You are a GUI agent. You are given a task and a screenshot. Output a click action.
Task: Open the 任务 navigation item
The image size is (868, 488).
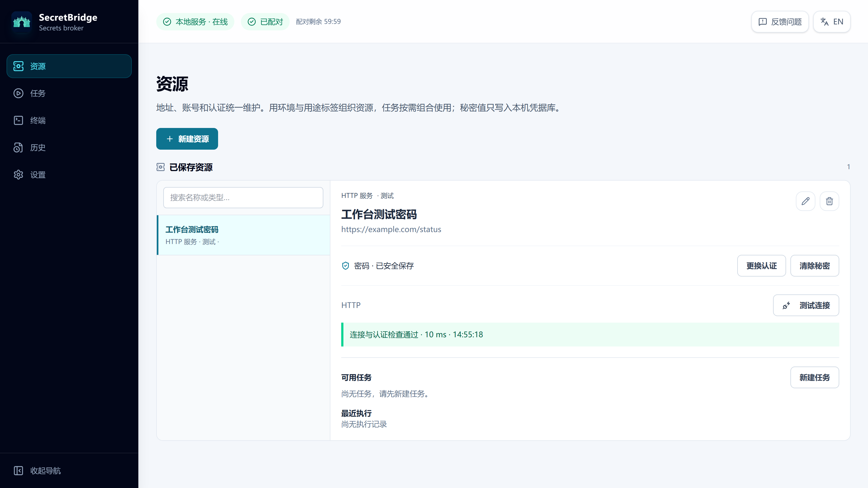[x=69, y=93]
